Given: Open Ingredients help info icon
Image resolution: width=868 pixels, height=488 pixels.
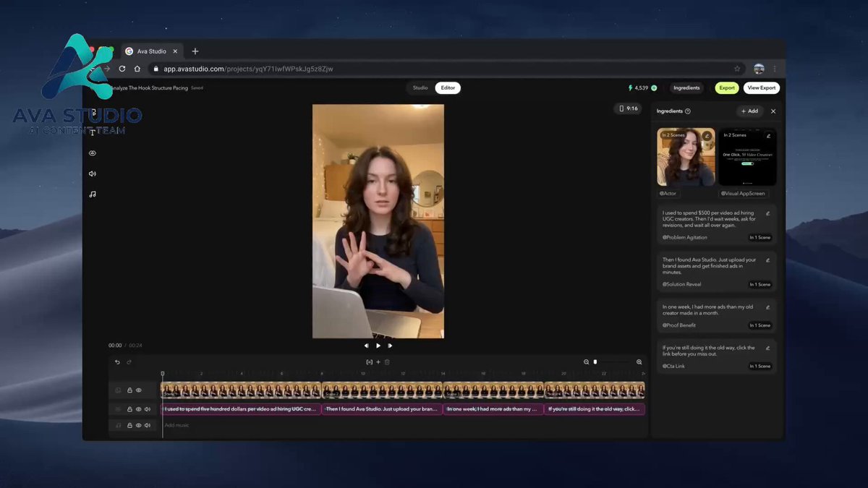Looking at the screenshot, I should 688,111.
